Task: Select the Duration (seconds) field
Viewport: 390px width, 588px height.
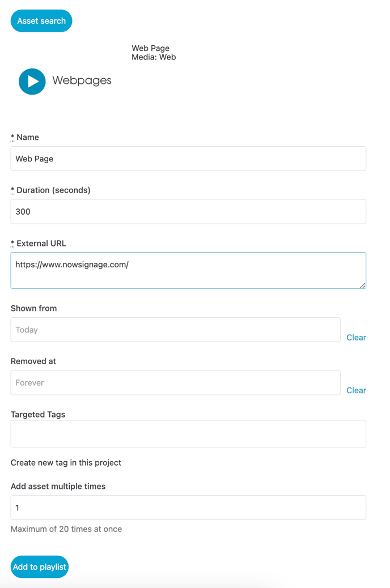Action: [x=188, y=212]
